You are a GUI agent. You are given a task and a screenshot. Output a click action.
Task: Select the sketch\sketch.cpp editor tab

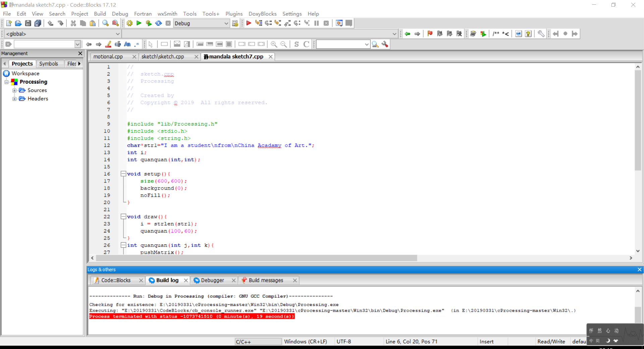(163, 57)
